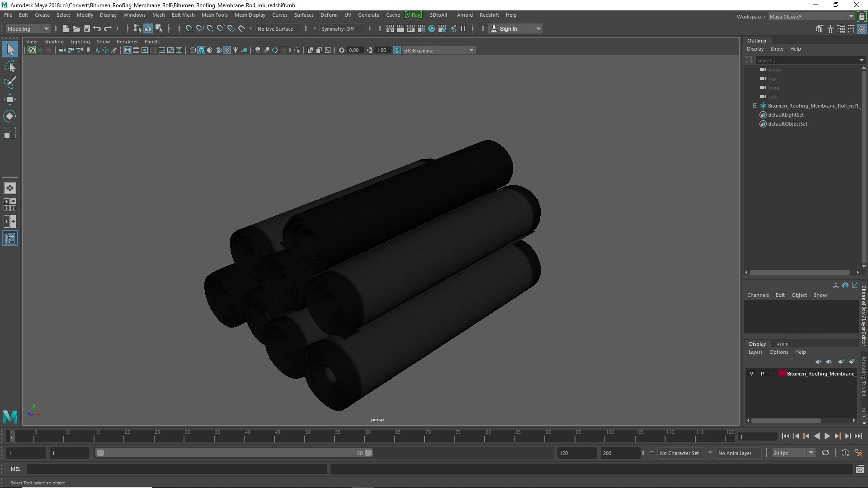Save the current scene icon
868x488 pixels.
tap(86, 28)
